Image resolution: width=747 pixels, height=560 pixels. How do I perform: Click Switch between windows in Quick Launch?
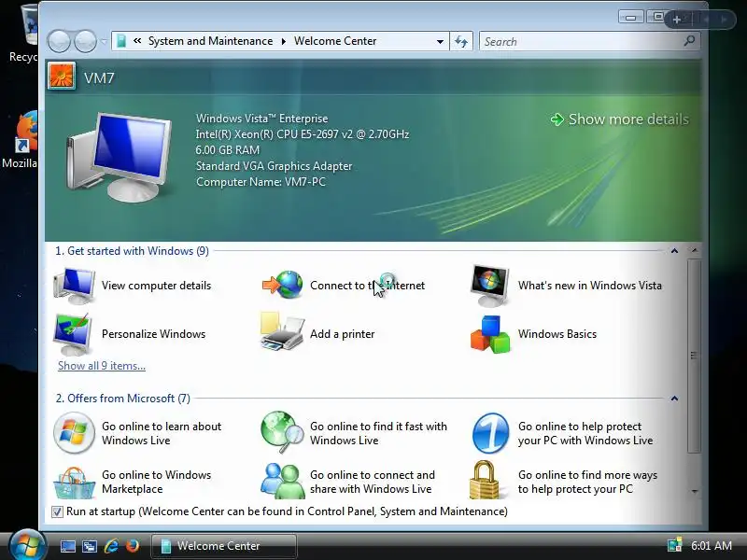89,546
